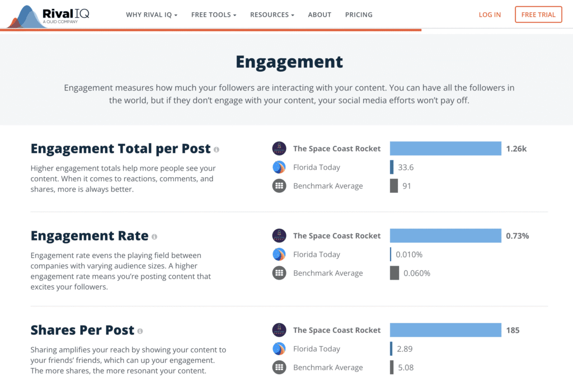Screen dimensions: 573x392
Task: Open the Free Tools dropdown
Action: coord(214,15)
